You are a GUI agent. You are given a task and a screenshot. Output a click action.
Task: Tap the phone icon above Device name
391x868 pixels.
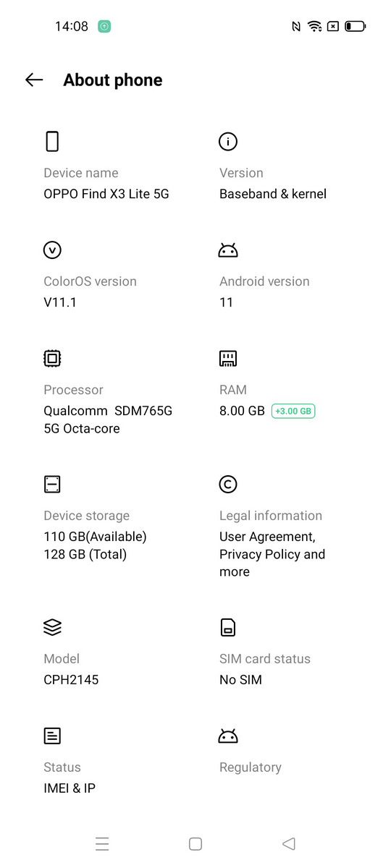tap(52, 141)
